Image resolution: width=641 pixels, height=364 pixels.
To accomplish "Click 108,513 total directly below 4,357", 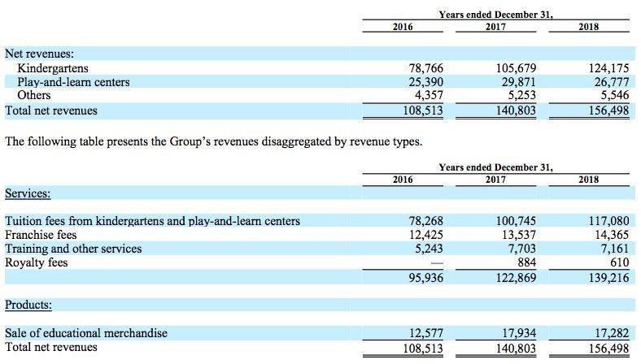I will click(x=423, y=110).
